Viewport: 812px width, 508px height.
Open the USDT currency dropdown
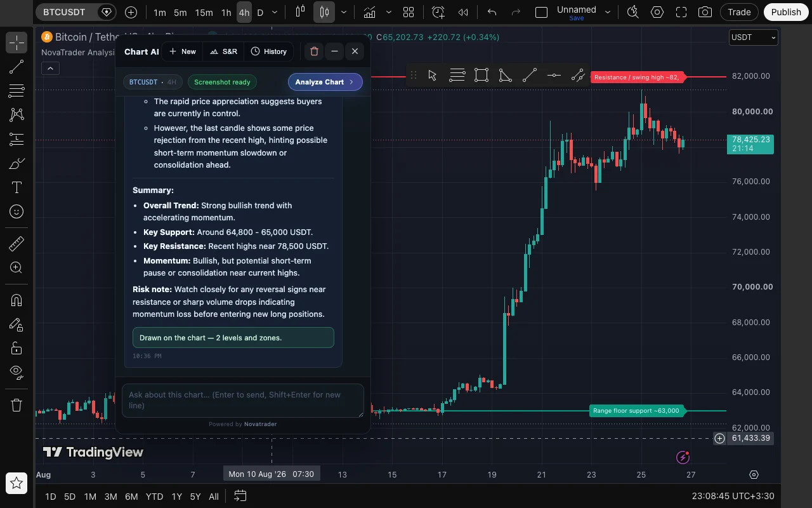(x=753, y=37)
